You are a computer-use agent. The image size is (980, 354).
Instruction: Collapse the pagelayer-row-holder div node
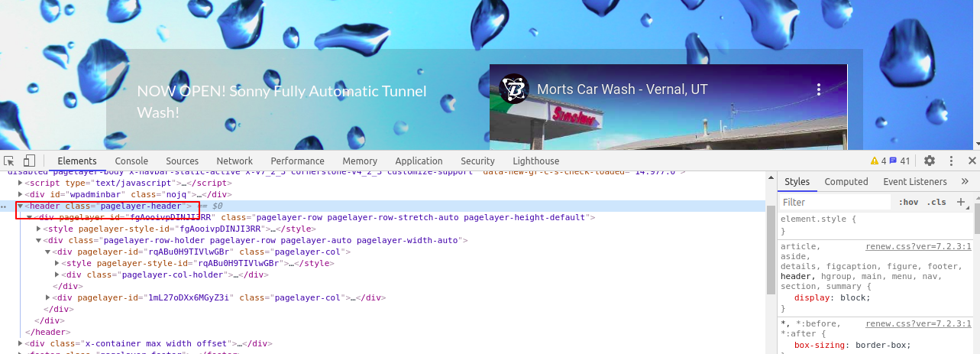click(39, 240)
